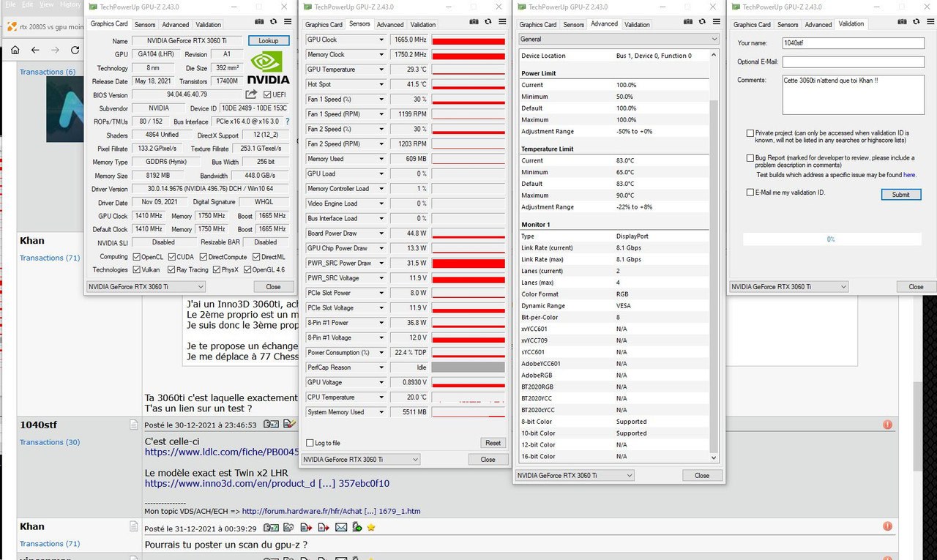Toggle the UEFI checkbox
This screenshot has height=560, width=937.
pos(267,94)
